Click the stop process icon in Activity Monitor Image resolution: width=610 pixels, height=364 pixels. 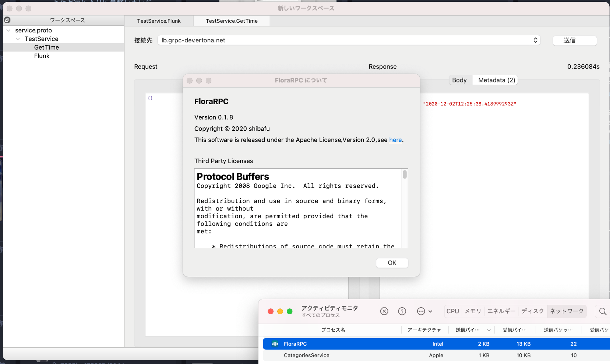(x=384, y=311)
